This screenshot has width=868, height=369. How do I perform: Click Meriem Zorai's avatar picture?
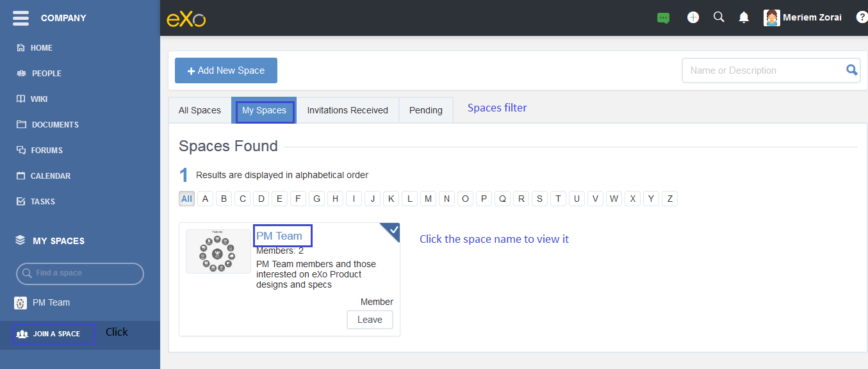pyautogui.click(x=772, y=17)
